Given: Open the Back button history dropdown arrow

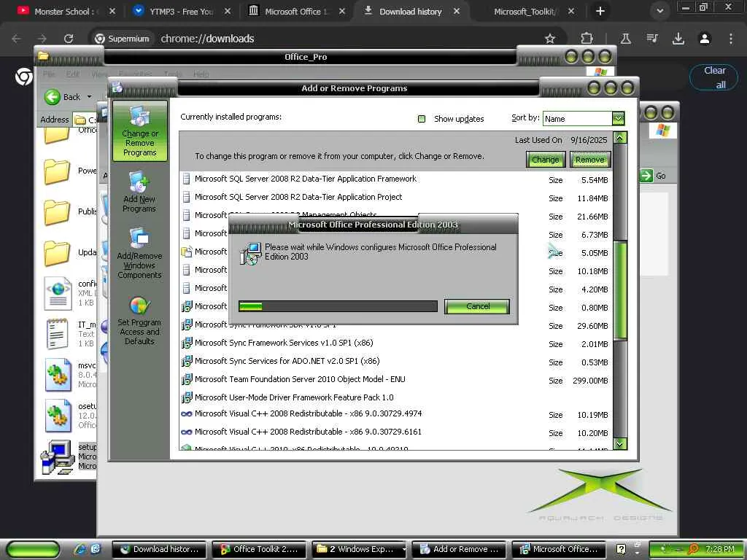Looking at the screenshot, I should (90, 97).
